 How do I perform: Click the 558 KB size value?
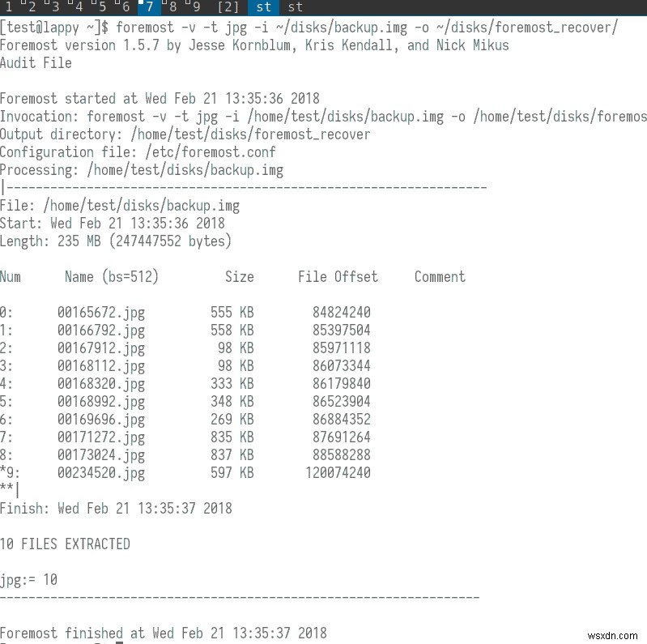tap(232, 330)
